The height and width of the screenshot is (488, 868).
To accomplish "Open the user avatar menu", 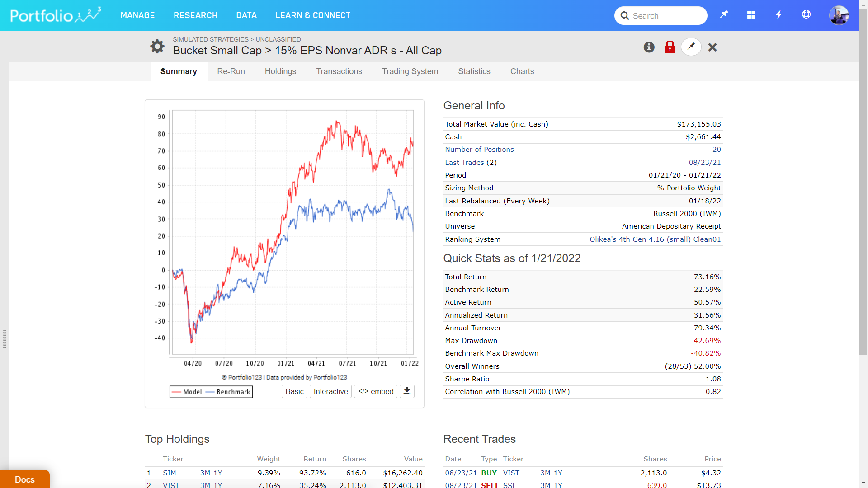I will [x=839, y=15].
